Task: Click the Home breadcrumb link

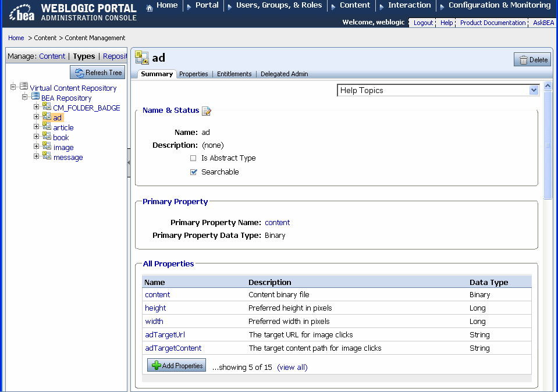Action: tap(16, 38)
